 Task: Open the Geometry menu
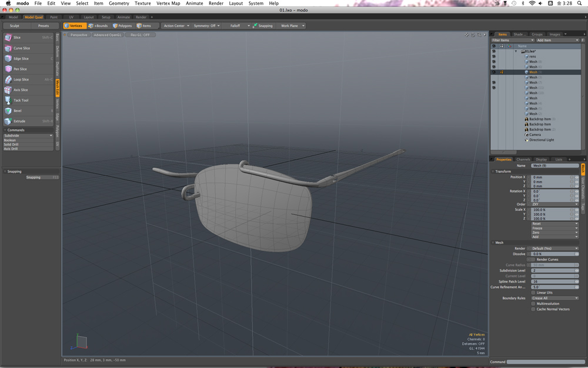click(x=119, y=3)
